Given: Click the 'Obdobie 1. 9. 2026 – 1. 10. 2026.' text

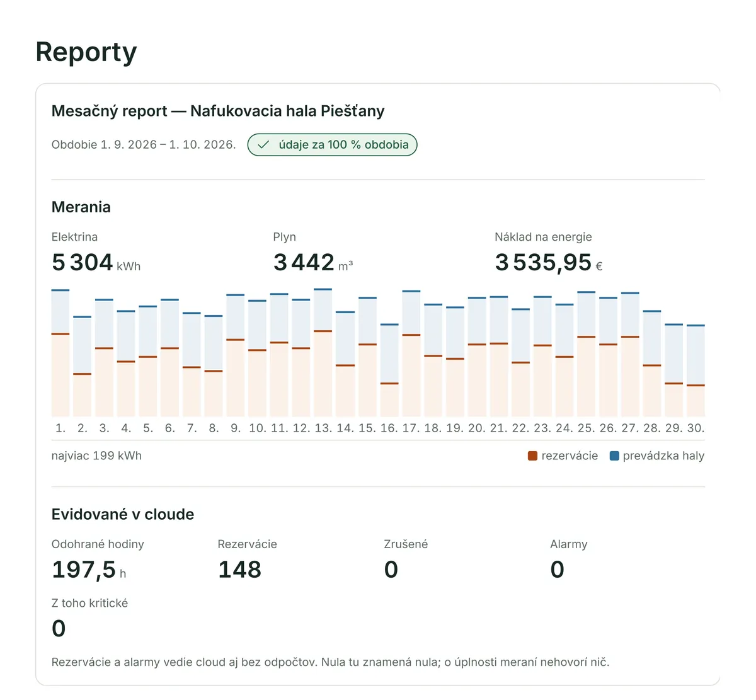Looking at the screenshot, I should click(144, 144).
